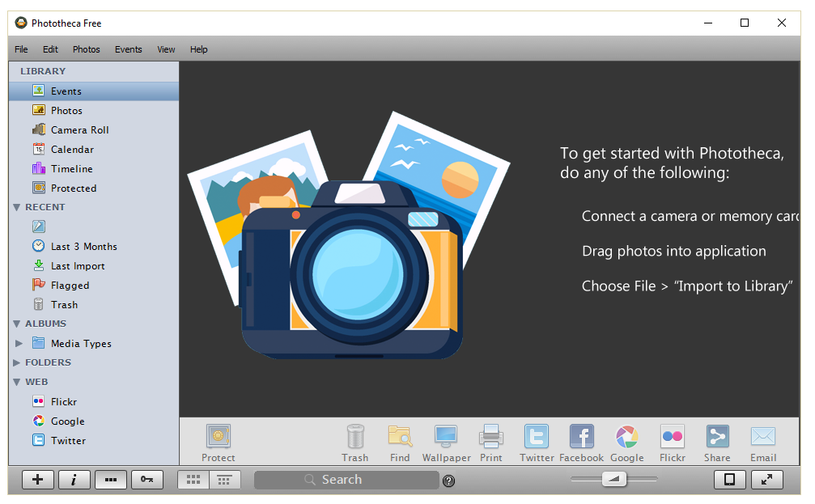Click the Protect safe icon in toolbar
Image resolution: width=815 pixels, height=504 pixels.
[x=218, y=438]
